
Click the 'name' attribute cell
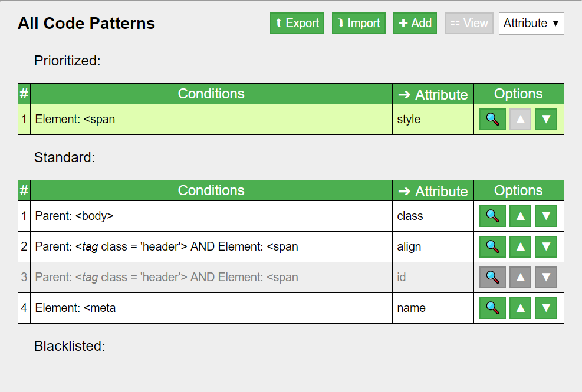(432, 308)
